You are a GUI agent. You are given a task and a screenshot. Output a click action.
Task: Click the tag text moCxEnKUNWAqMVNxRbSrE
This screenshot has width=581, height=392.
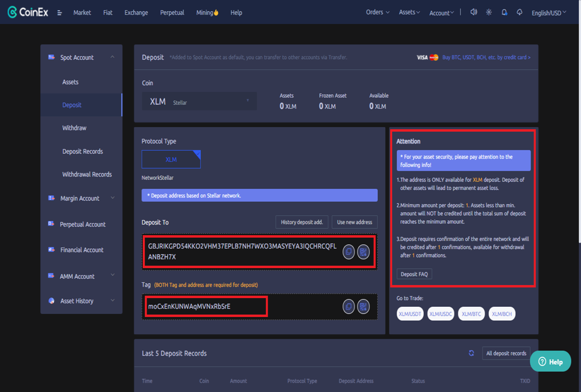(x=189, y=307)
